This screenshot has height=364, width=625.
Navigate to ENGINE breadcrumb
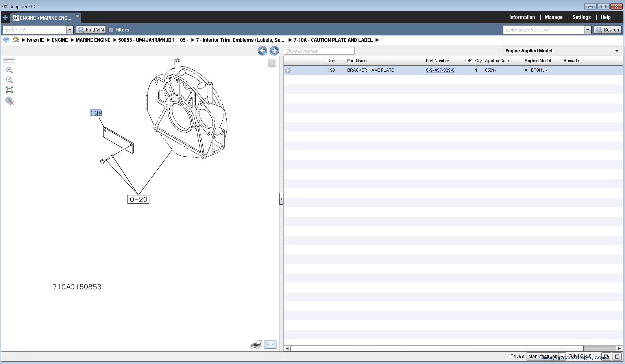(60, 40)
